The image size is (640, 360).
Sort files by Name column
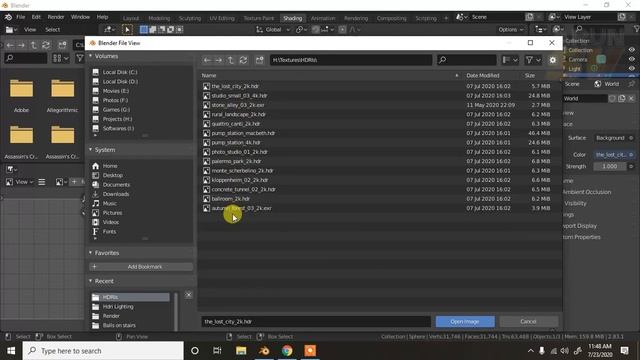[209, 76]
